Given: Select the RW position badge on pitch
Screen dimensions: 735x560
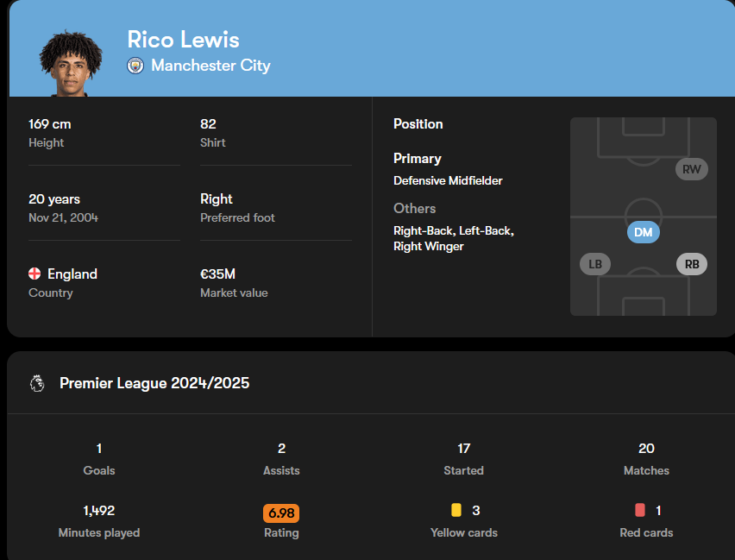Looking at the screenshot, I should [x=692, y=169].
